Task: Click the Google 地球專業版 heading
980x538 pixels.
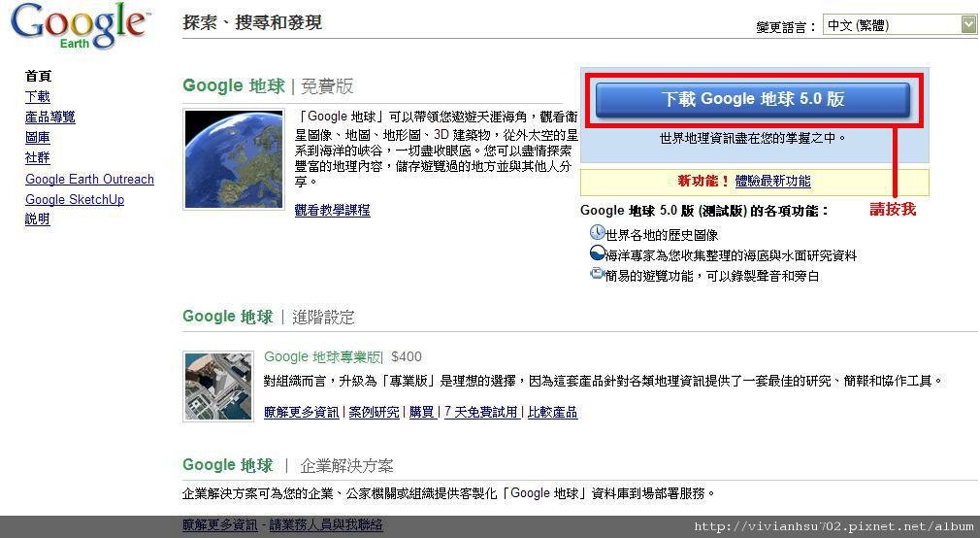Action: (322, 357)
